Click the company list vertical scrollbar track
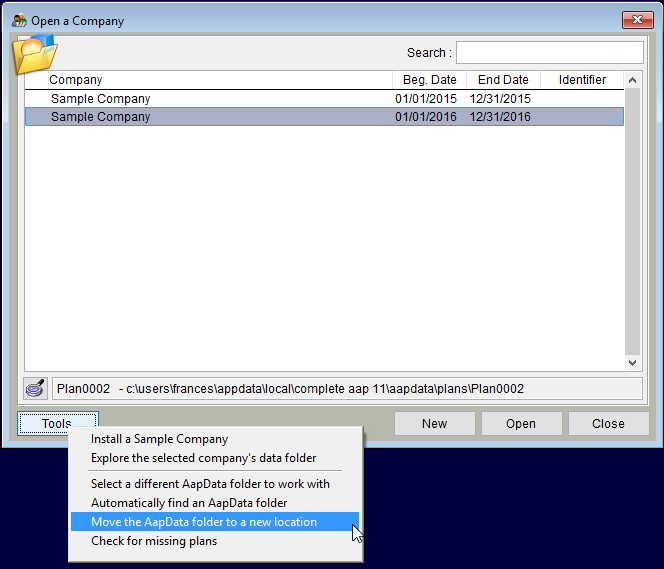The height and width of the screenshot is (569, 664). pos(632,221)
